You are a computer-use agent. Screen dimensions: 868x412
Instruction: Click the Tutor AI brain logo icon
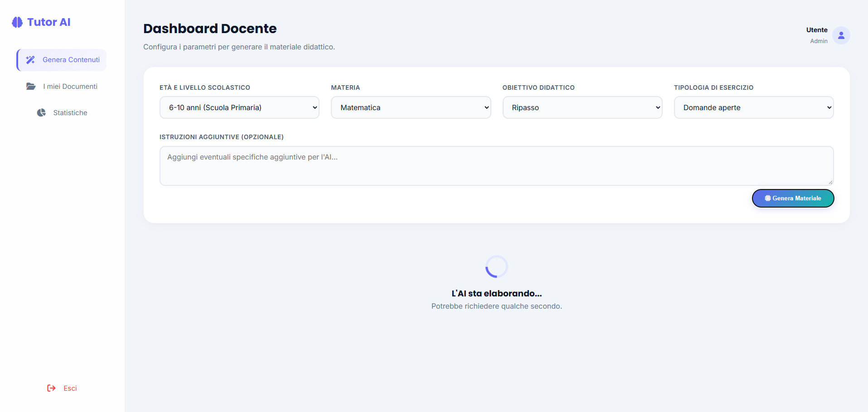(17, 22)
